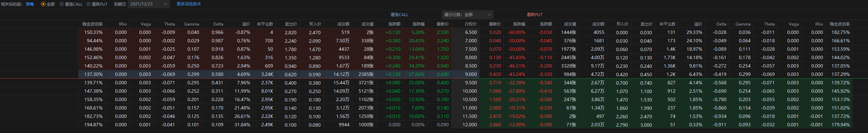Click call implied volatility 94.44%
The height and width of the screenshot is (133, 868).
pyautogui.click(x=95, y=41)
